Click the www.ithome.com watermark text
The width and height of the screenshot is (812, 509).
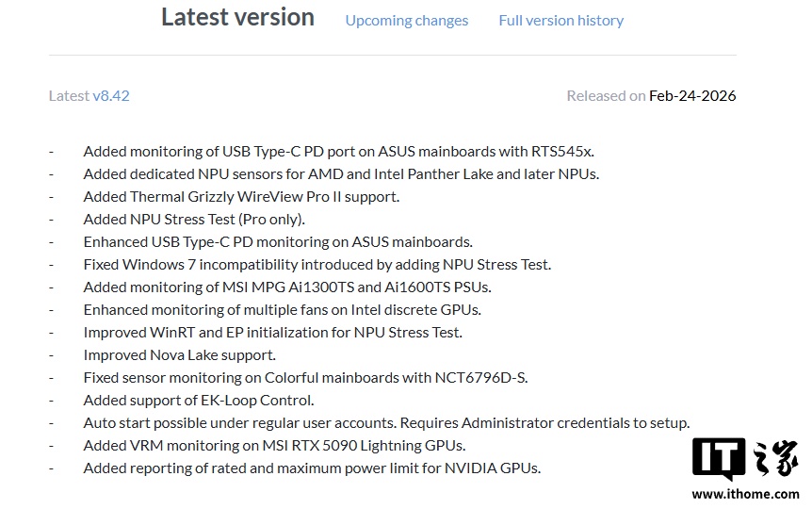(x=745, y=494)
